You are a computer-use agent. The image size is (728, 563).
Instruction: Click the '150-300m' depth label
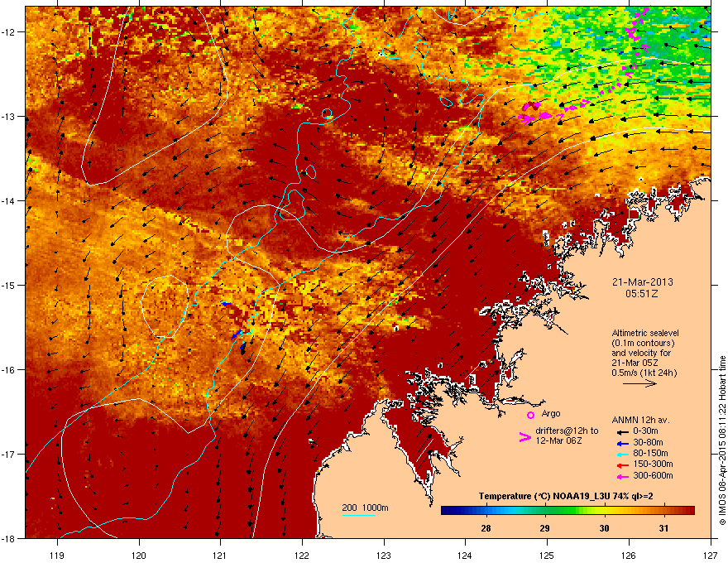pyautogui.click(x=653, y=464)
